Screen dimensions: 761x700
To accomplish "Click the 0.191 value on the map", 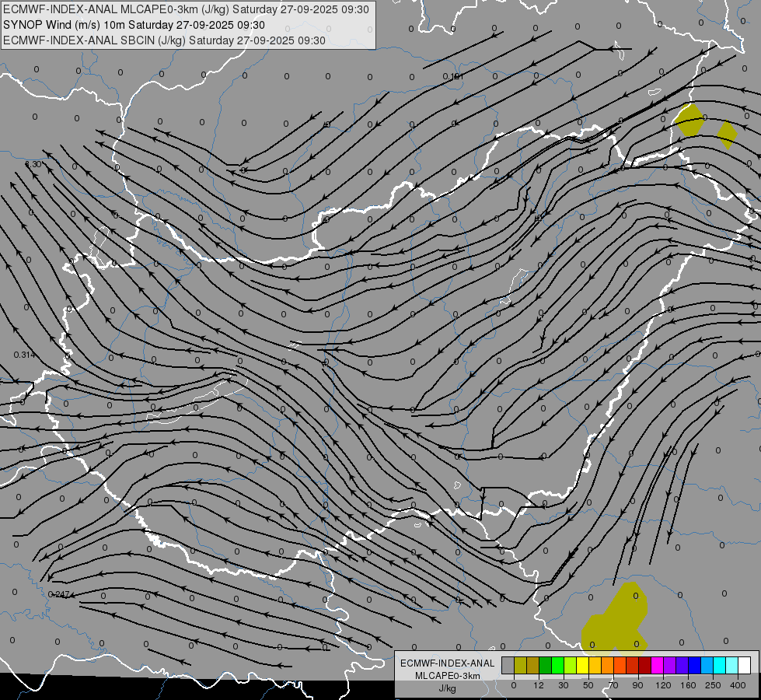I will tap(453, 77).
